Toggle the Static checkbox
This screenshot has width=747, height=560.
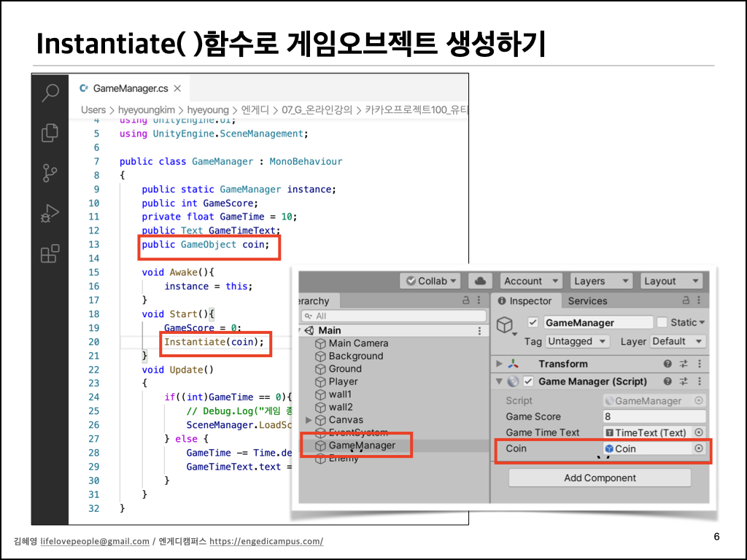tap(662, 322)
